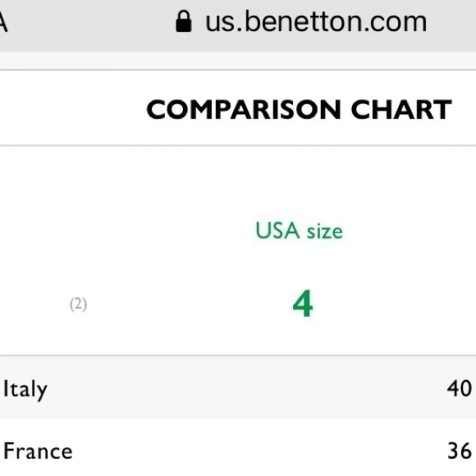Click the word COMPARISON in the heading

click(243, 110)
